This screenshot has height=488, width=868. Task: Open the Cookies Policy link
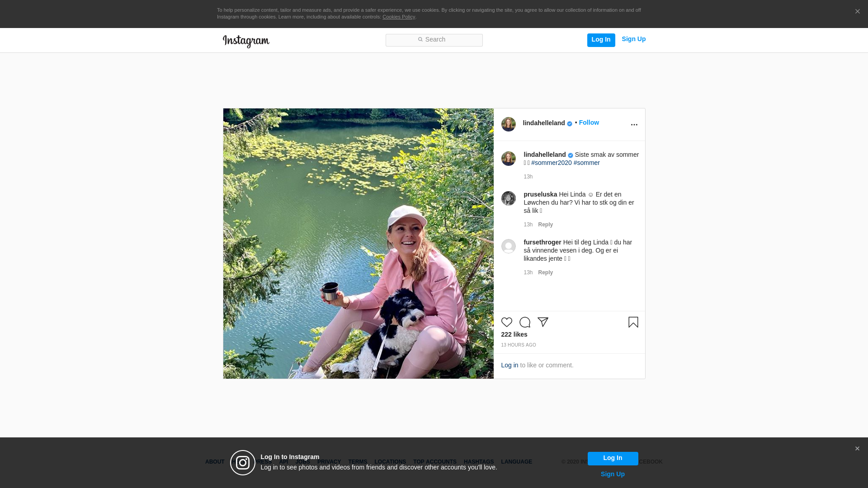(x=398, y=17)
